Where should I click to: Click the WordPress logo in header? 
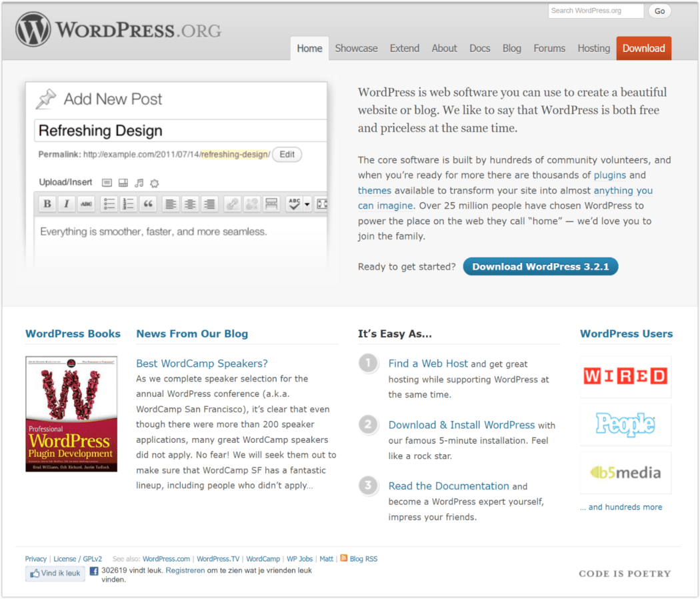point(33,30)
